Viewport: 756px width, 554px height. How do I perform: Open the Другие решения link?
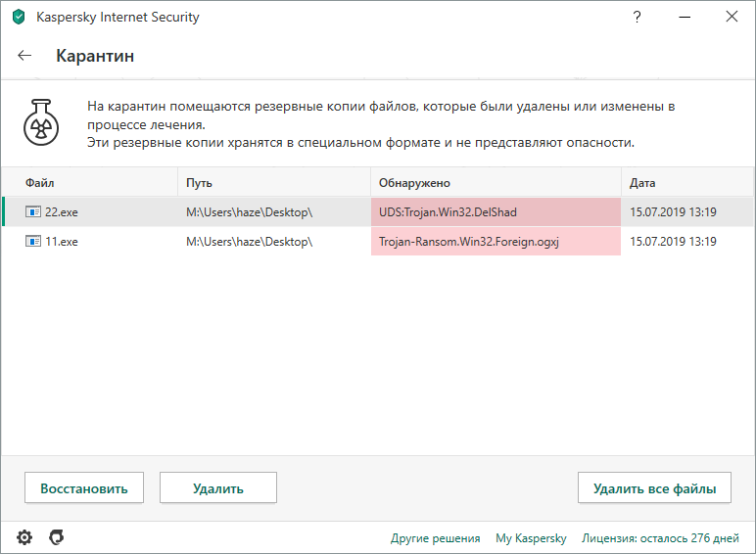point(435,538)
